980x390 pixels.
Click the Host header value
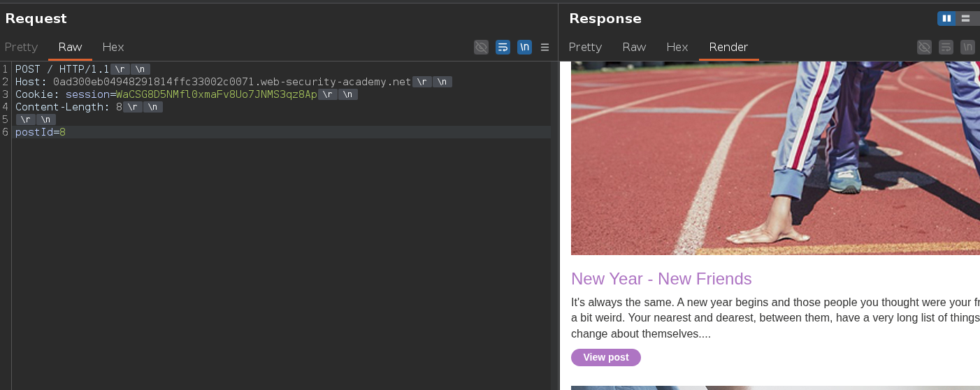coord(232,82)
